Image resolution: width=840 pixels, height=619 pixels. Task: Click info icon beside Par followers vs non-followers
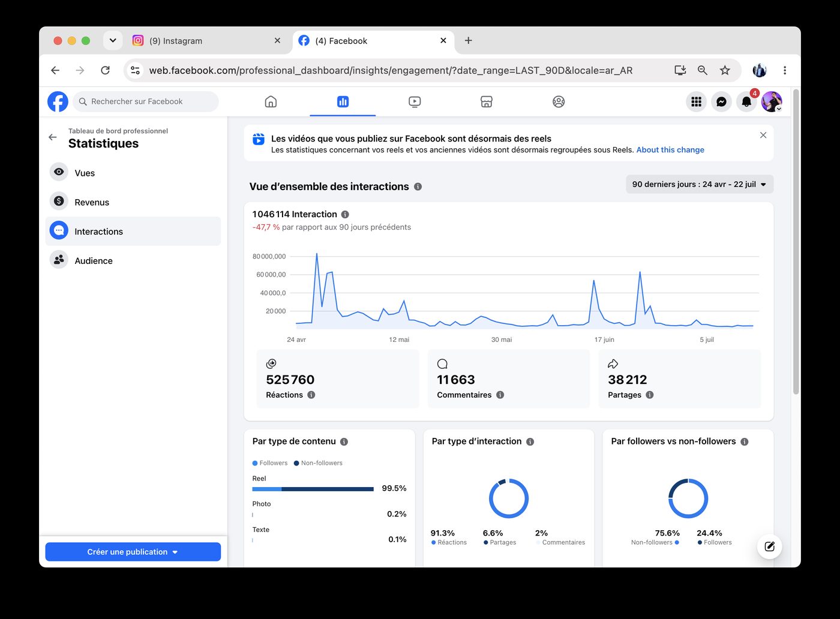click(744, 441)
